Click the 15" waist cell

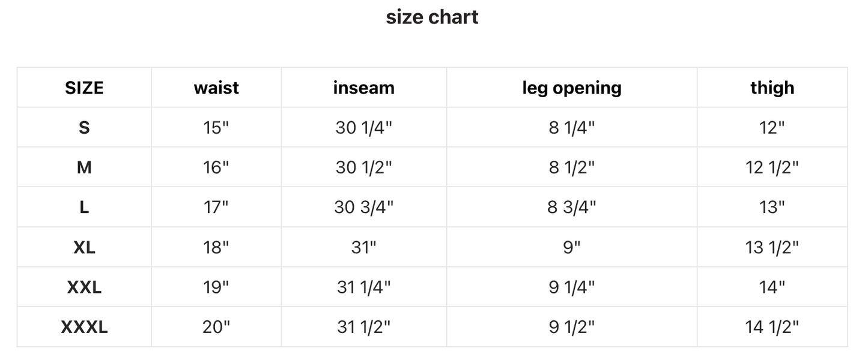point(216,127)
